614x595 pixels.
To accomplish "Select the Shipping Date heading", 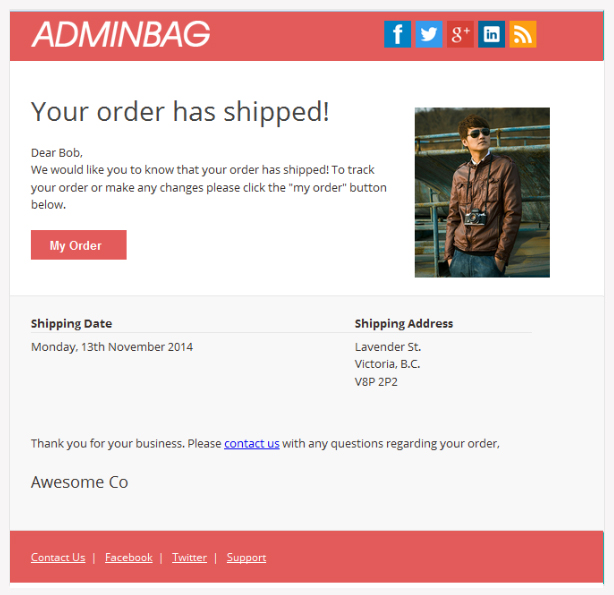I will pyautogui.click(x=72, y=324).
